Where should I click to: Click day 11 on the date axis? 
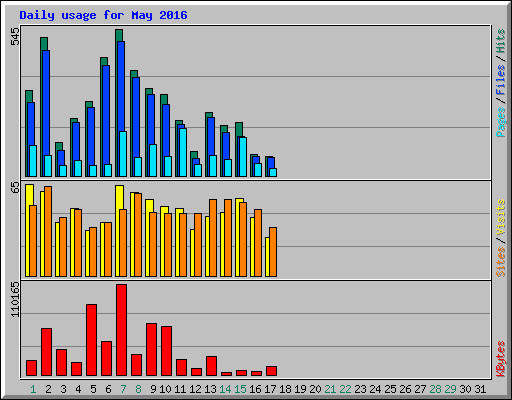click(x=180, y=389)
